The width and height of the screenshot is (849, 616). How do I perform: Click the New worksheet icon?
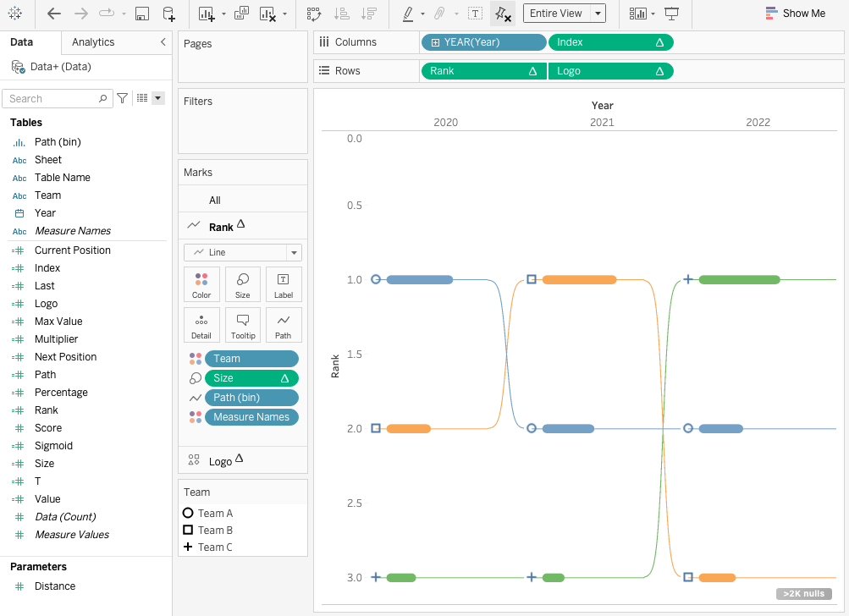click(207, 14)
